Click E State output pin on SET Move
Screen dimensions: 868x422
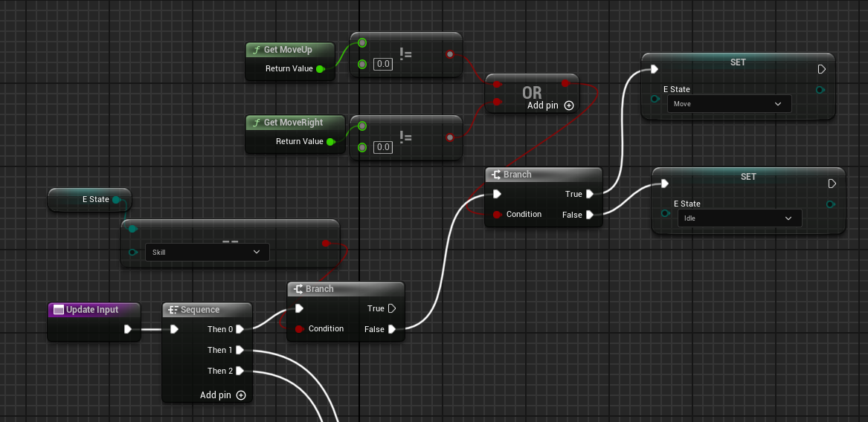[x=820, y=90]
